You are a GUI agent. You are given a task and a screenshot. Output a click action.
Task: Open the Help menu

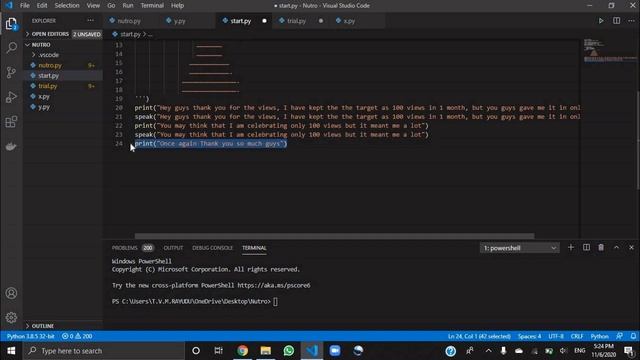point(177,5)
